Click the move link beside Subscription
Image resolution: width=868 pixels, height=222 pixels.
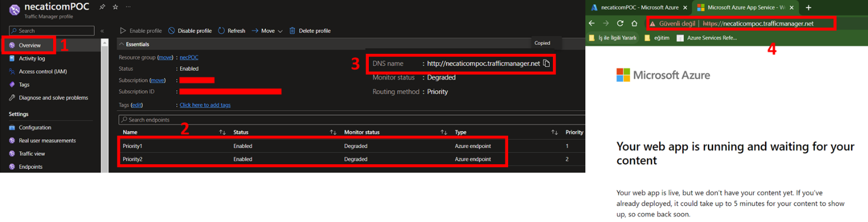click(157, 80)
